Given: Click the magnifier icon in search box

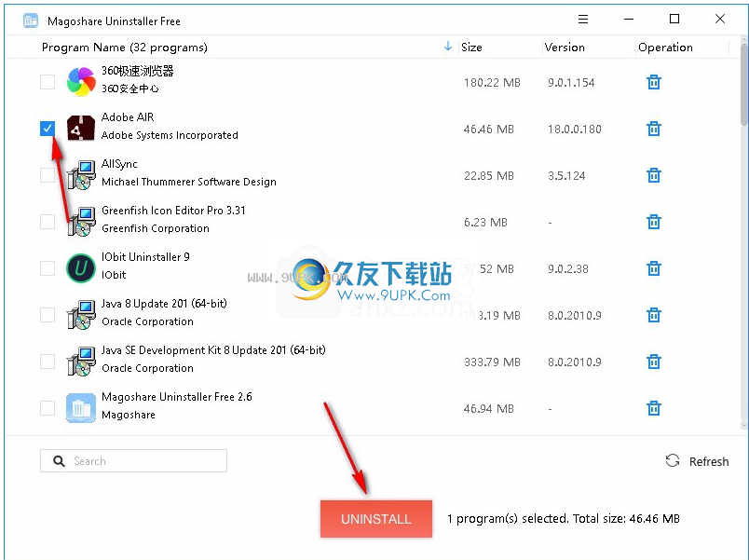Looking at the screenshot, I should pos(59,461).
